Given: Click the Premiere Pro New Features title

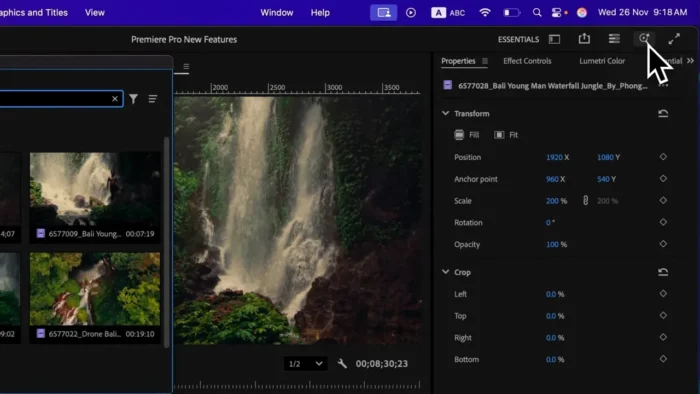Looking at the screenshot, I should pos(184,39).
